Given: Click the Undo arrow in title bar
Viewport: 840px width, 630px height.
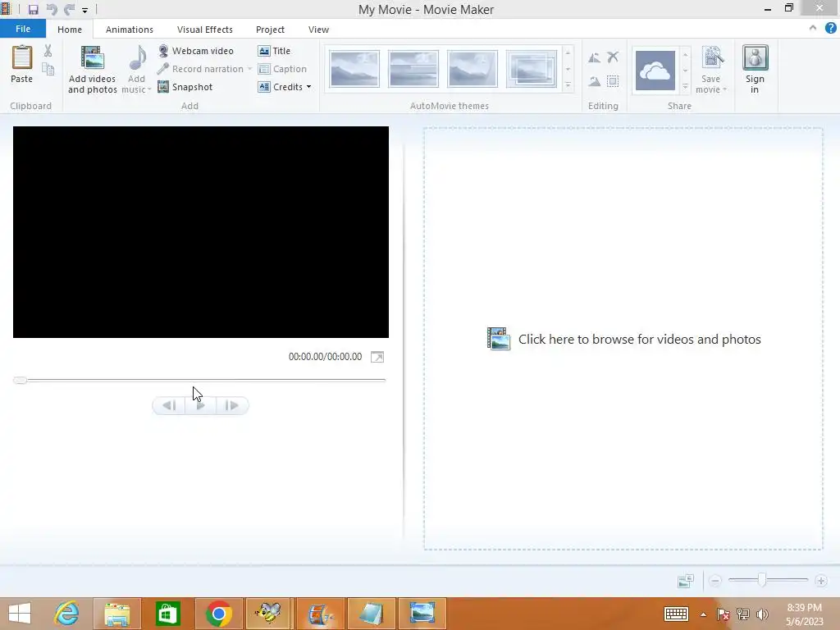Looking at the screenshot, I should (52, 9).
